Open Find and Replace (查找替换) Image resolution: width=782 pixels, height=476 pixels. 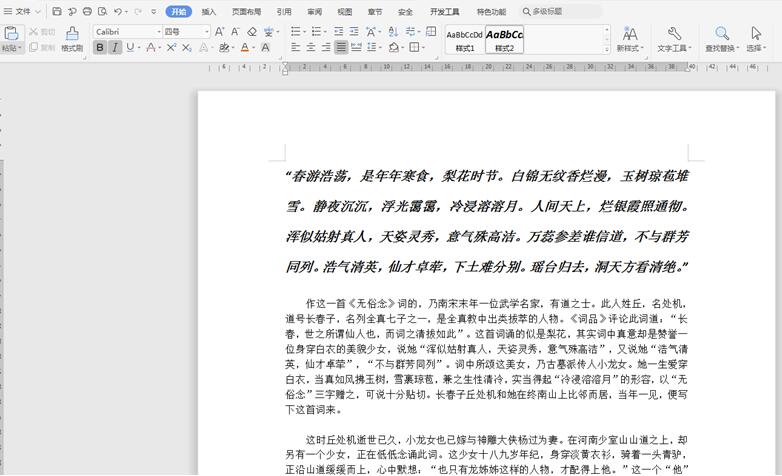721,40
